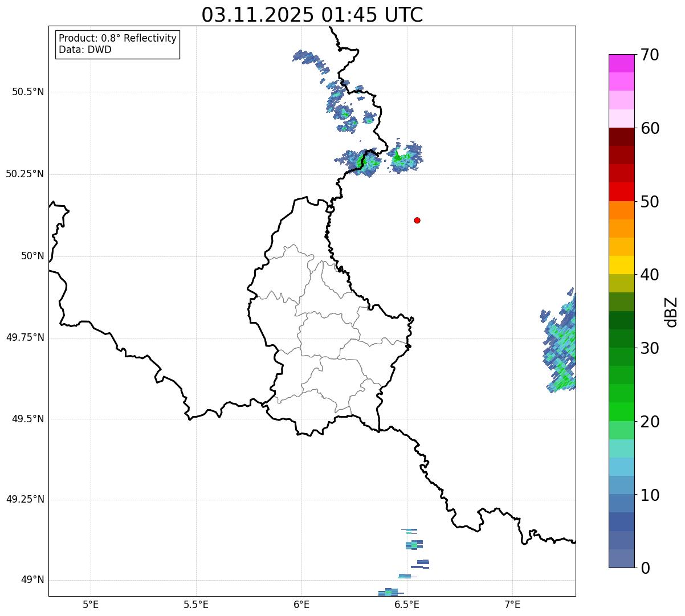Click the "Product: 0.8° Reflectivity" label
Viewport: 685px width, 616px height.
coord(118,38)
